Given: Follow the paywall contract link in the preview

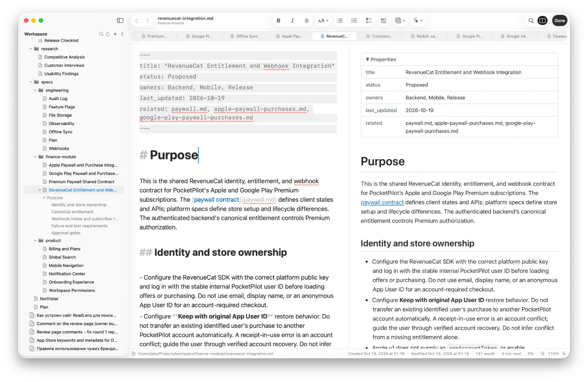Looking at the screenshot, I should tap(382, 203).
